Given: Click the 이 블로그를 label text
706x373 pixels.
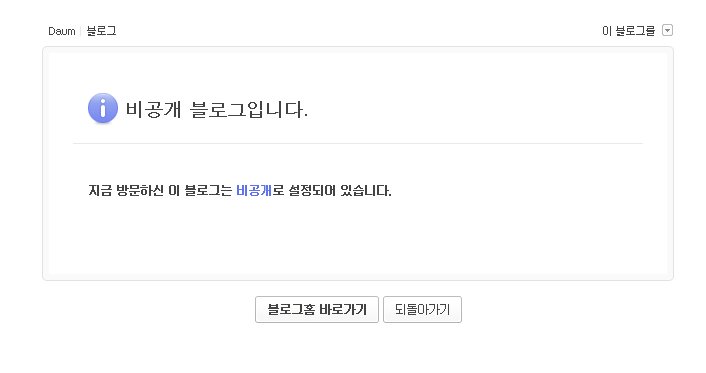Looking at the screenshot, I should pos(629,31).
